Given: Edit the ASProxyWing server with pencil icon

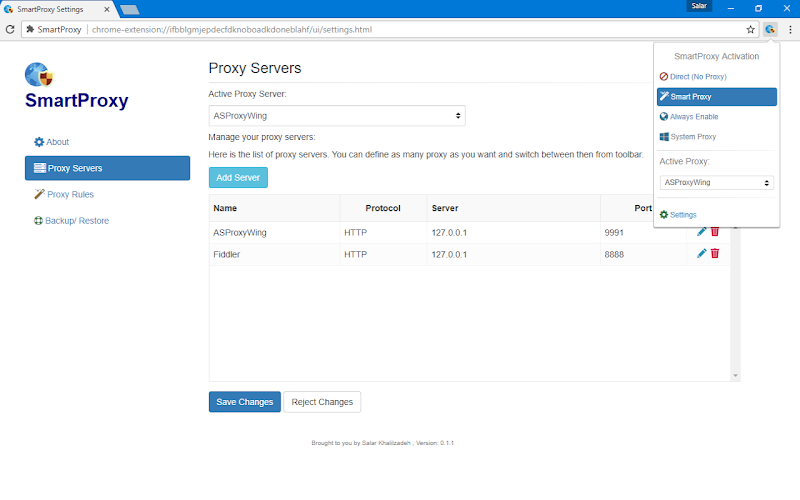Looking at the screenshot, I should (702, 232).
